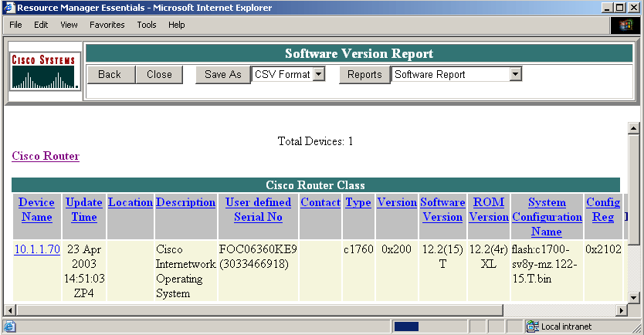The image size is (644, 335).
Task: Click the status bar progress indicator
Action: click(x=406, y=327)
